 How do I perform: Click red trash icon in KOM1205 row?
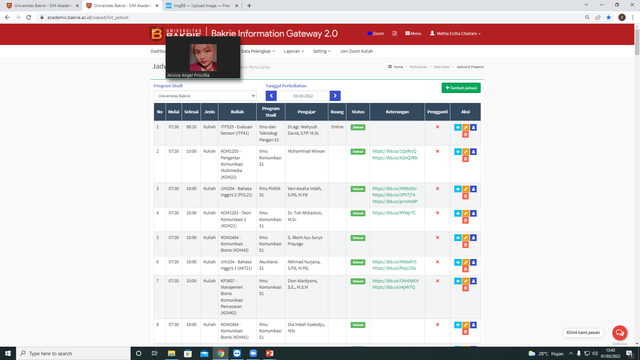465,159
